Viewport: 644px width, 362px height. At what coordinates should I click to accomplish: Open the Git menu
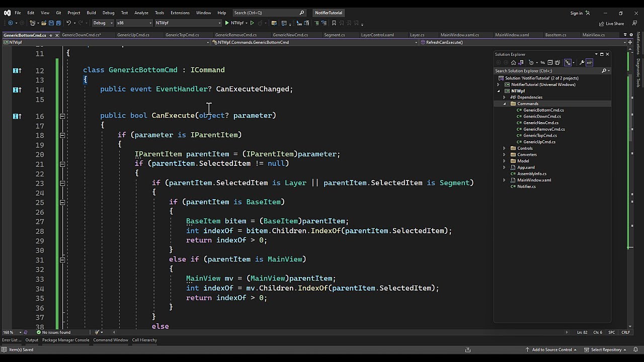(58, 13)
